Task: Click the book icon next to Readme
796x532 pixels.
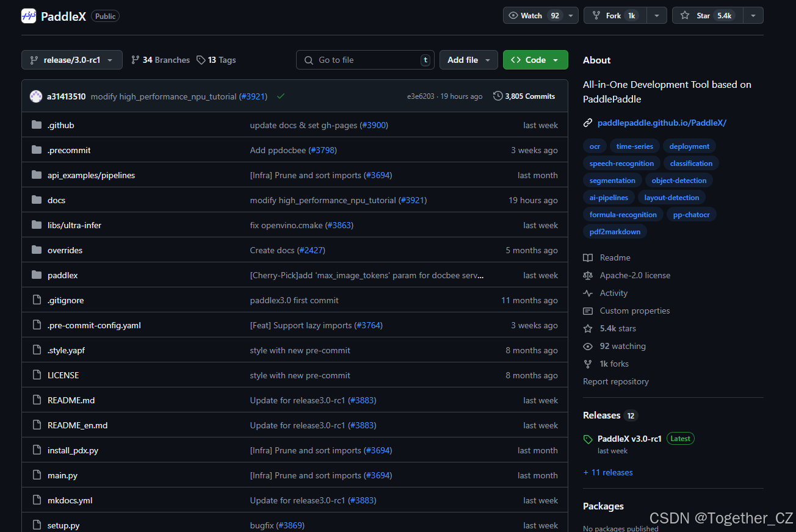Action: (x=588, y=257)
